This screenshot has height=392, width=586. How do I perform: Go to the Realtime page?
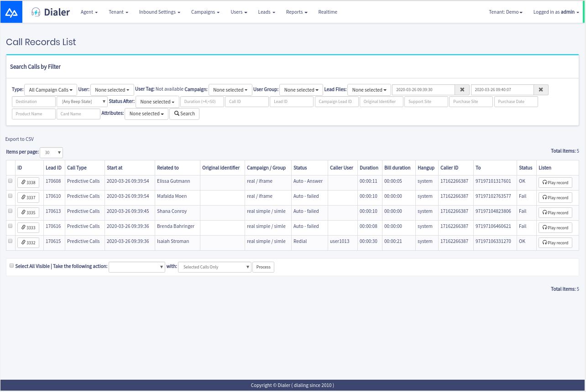[x=328, y=12]
